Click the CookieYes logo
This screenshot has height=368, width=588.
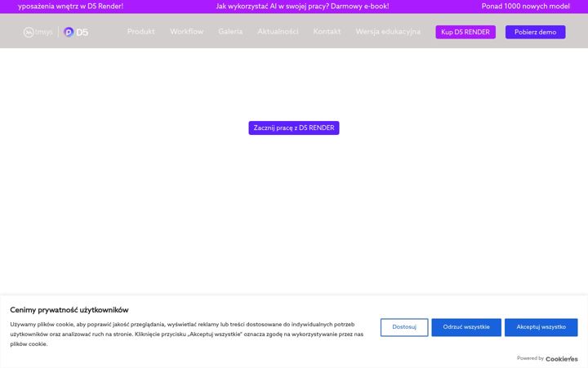pyautogui.click(x=561, y=359)
